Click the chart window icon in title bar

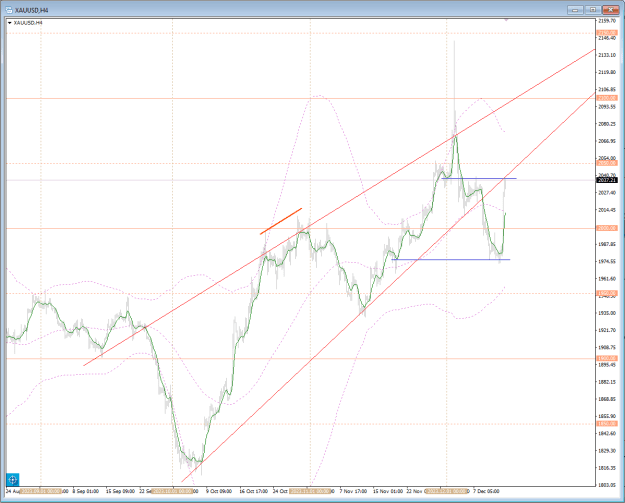(x=9, y=10)
